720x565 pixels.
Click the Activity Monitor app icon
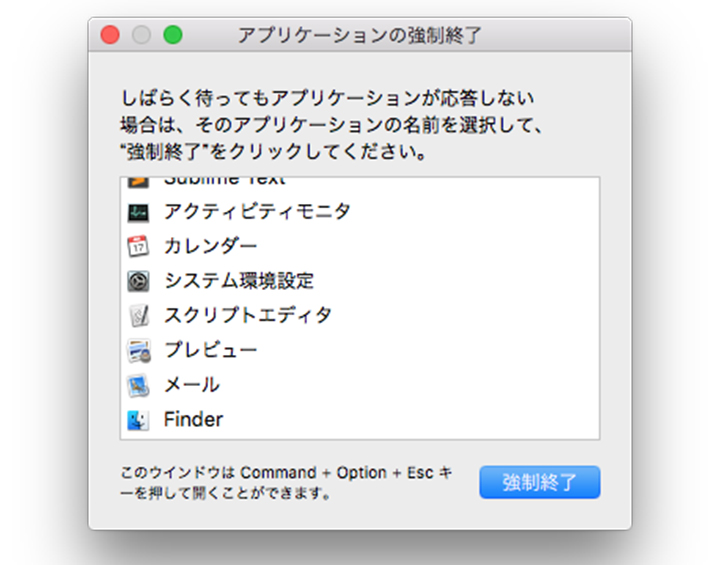(138, 212)
